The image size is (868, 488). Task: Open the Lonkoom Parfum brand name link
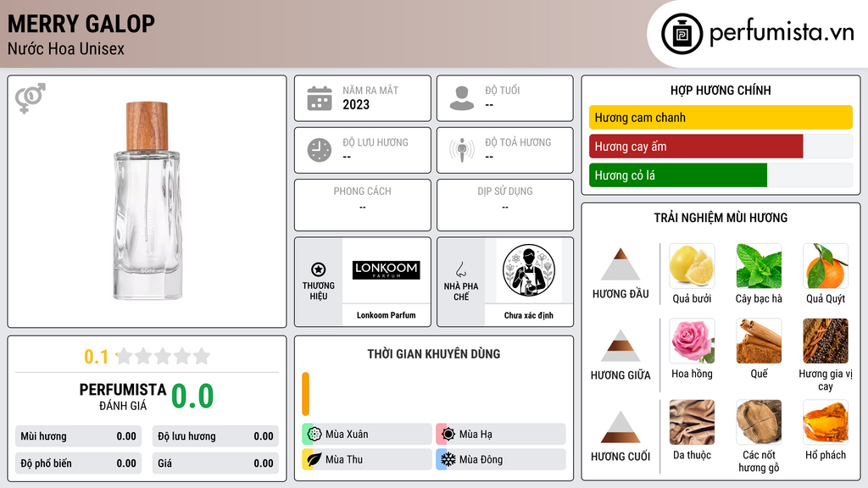pos(386,315)
